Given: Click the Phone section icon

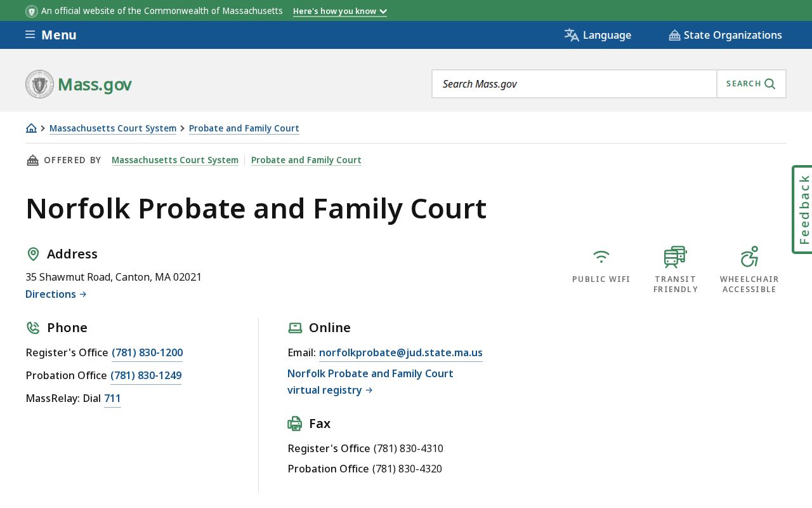Looking at the screenshot, I should (33, 328).
